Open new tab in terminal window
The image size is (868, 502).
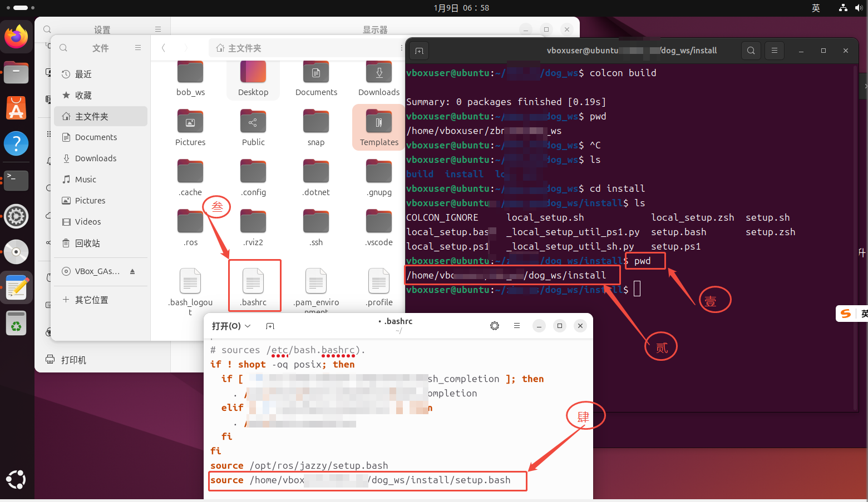pyautogui.click(x=419, y=51)
